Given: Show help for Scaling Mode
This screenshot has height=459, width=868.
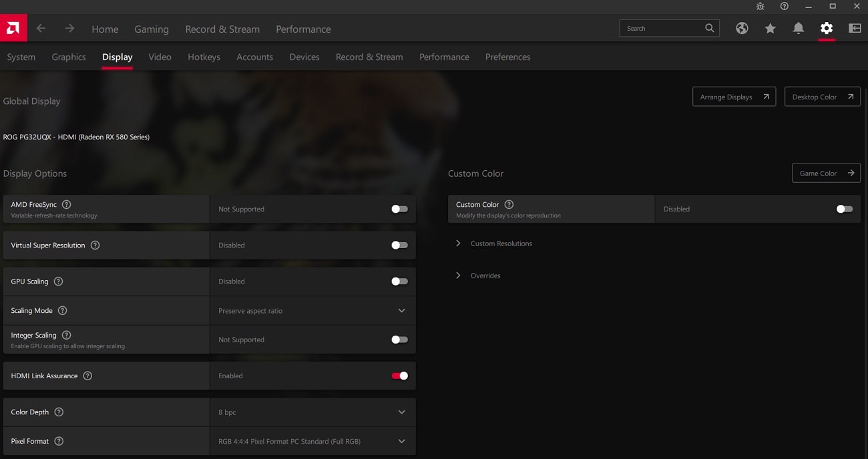Looking at the screenshot, I should (x=62, y=311).
